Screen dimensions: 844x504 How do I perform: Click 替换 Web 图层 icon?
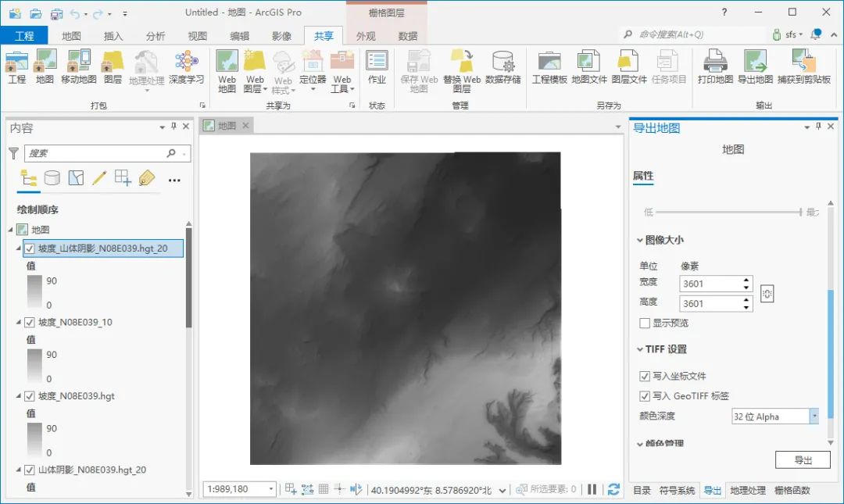pos(462,70)
